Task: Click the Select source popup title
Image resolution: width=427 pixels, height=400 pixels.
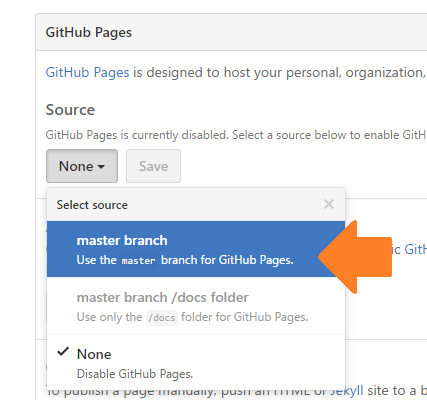Action: (x=92, y=205)
